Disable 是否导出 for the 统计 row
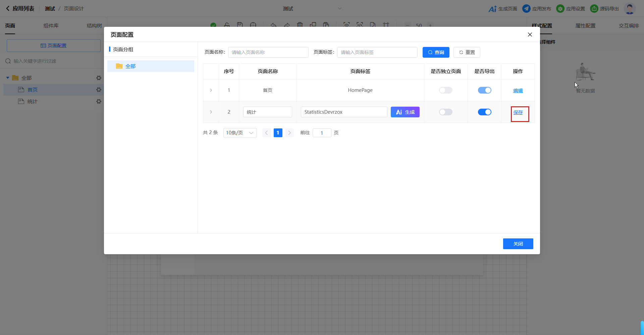Viewport: 644px width, 335px height. (484, 112)
